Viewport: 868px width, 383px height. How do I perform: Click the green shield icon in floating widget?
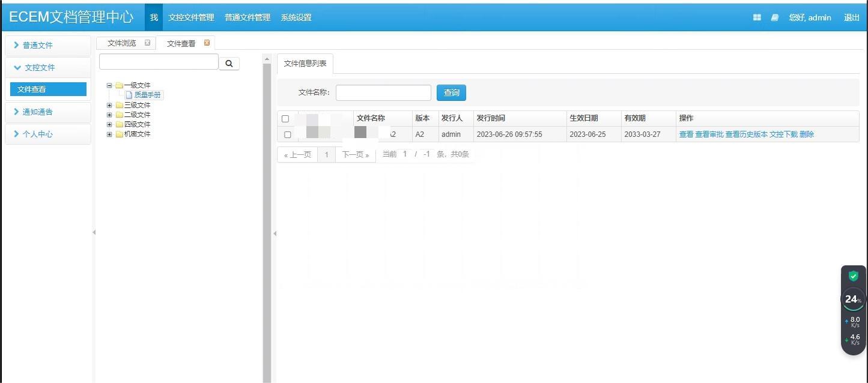(x=853, y=276)
